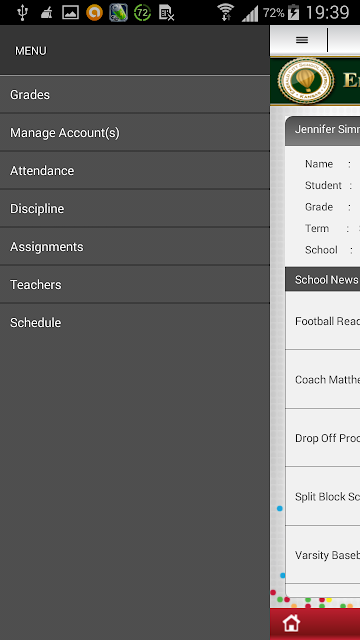Select Teachers in the menu
Screen dimensions: 360x640
click(135, 284)
